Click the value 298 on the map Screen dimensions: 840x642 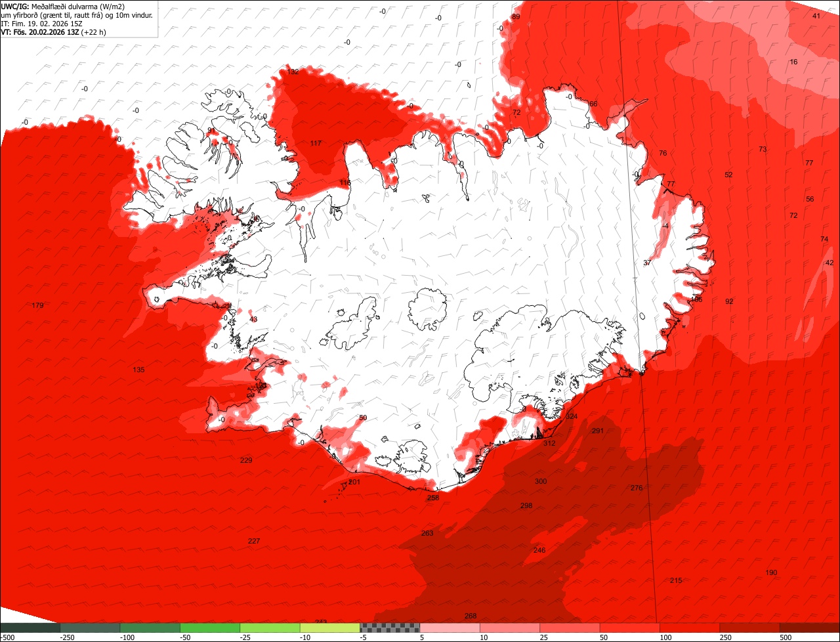(526, 505)
